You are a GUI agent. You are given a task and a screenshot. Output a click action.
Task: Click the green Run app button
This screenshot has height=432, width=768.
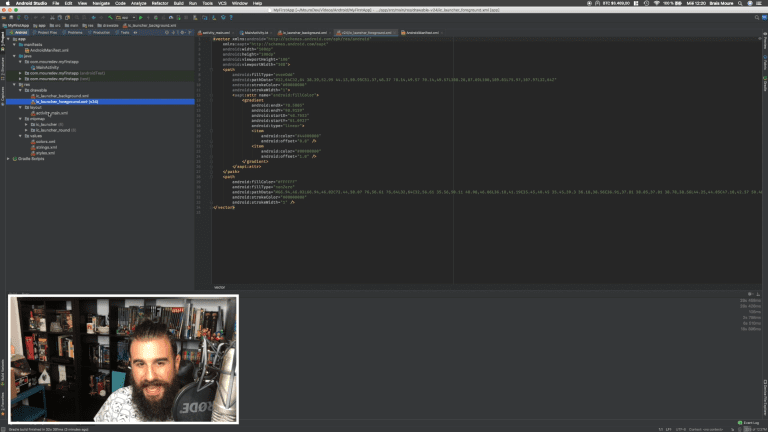pyautogui.click(x=141, y=18)
